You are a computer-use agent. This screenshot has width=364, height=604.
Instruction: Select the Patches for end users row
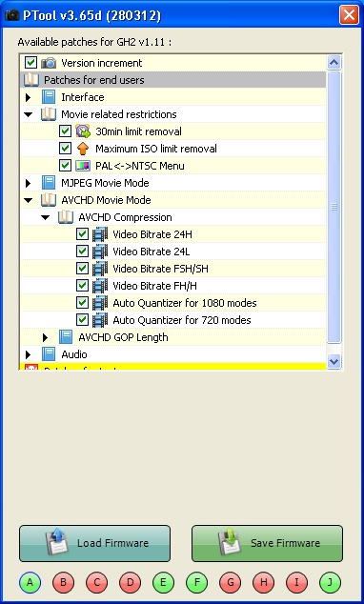click(173, 80)
